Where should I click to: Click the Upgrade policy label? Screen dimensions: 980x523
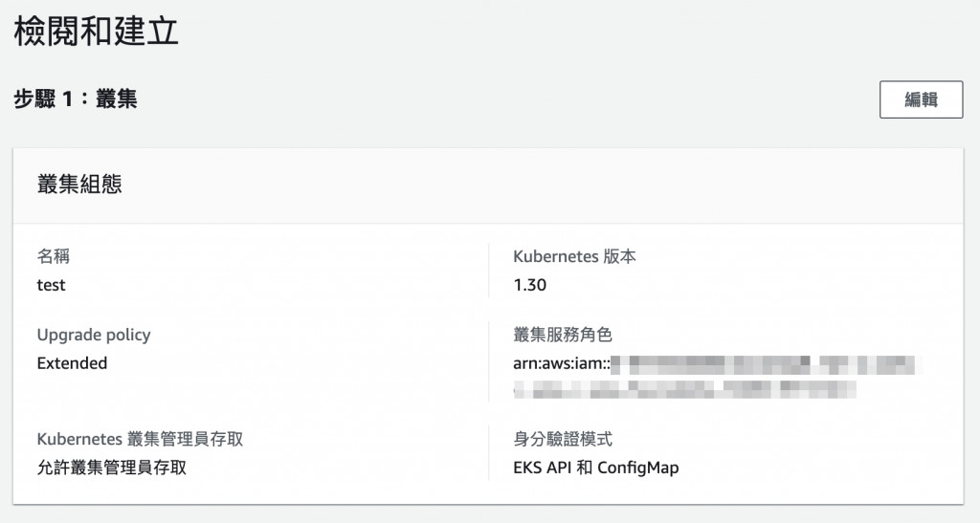(94, 335)
